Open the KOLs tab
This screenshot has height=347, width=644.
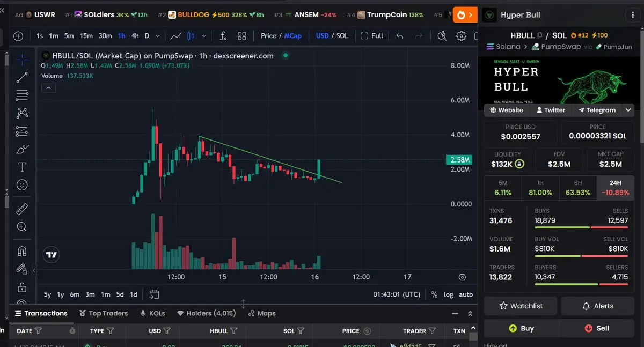point(152,313)
